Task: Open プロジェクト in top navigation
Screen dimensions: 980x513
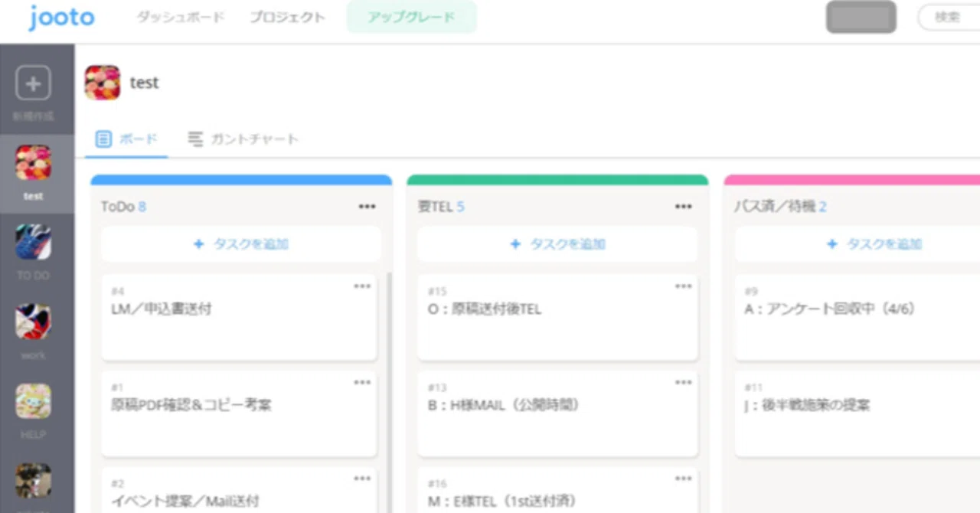Action: tap(288, 17)
